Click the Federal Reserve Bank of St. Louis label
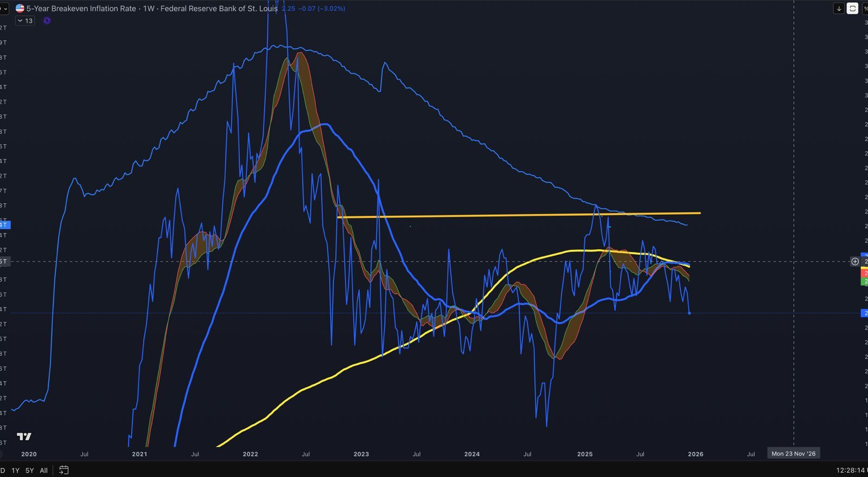 219,9
